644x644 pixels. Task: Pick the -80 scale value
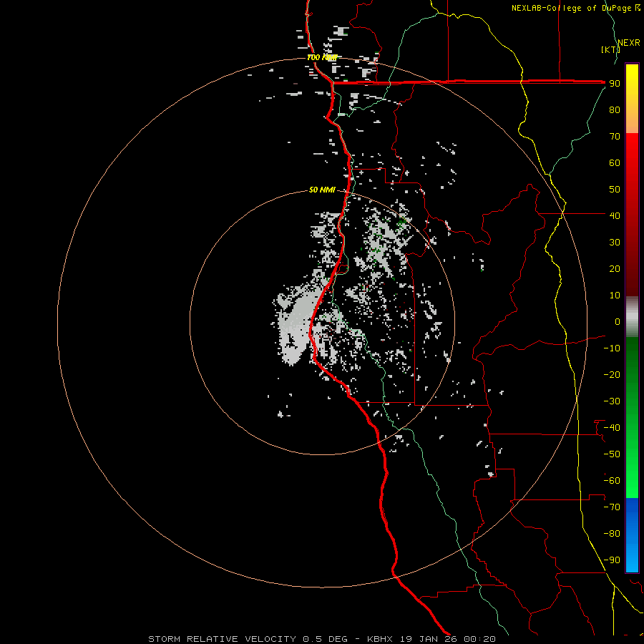(612, 534)
